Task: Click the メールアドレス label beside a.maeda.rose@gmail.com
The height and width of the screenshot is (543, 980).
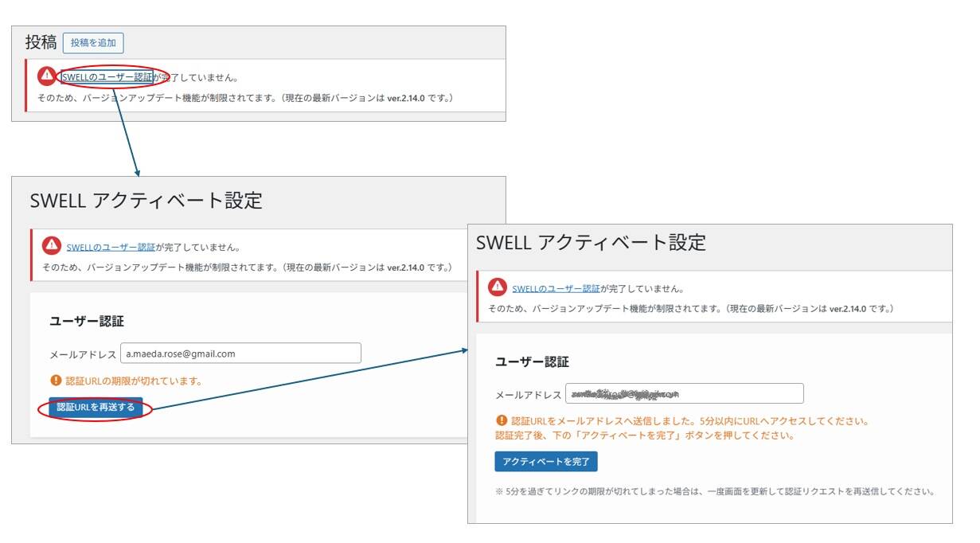Action: pos(83,354)
